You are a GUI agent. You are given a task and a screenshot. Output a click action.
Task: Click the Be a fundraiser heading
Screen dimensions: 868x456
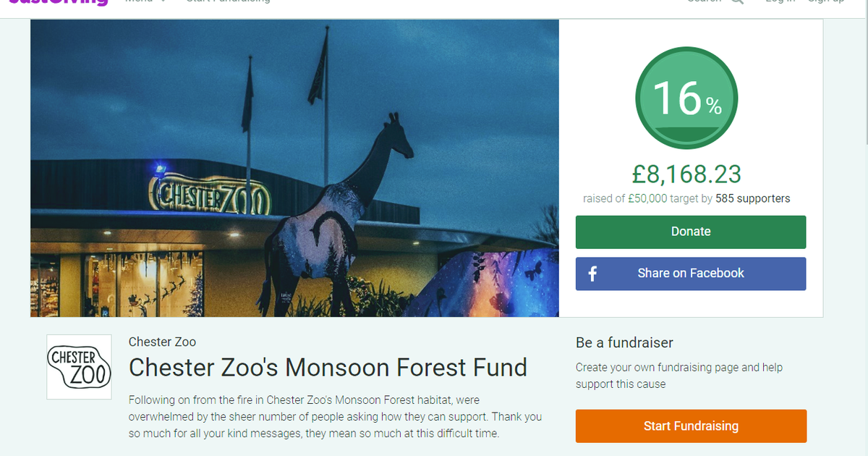pos(624,342)
